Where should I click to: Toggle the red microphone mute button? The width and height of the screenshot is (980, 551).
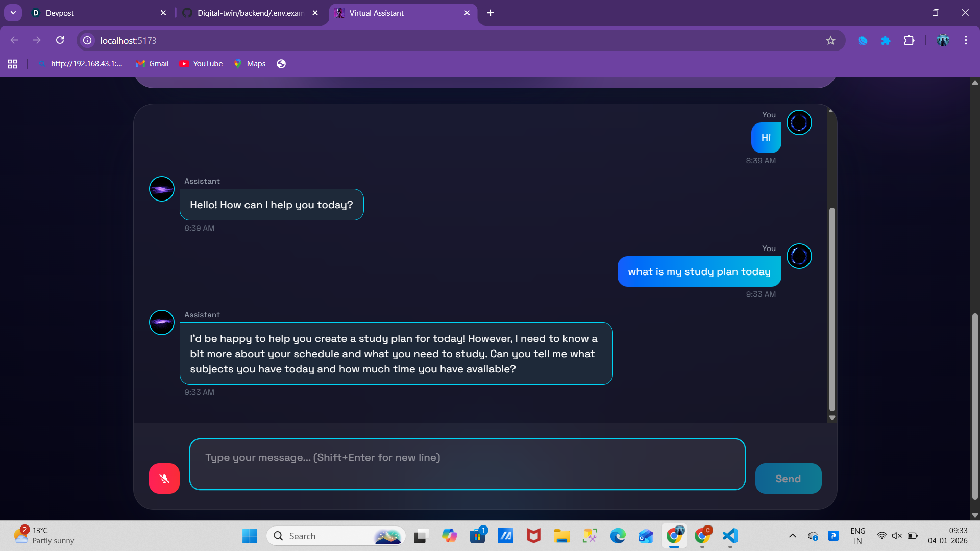click(164, 479)
